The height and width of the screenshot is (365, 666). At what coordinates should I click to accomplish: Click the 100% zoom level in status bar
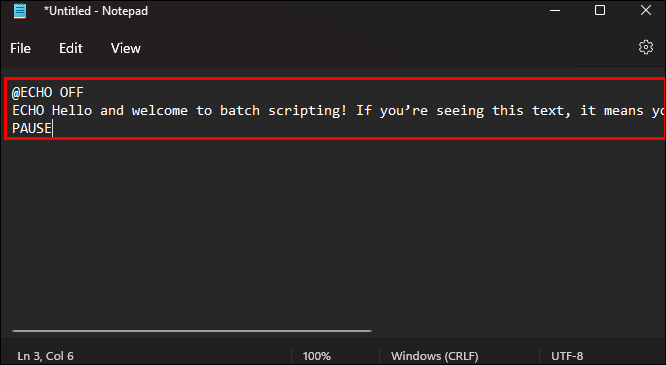click(x=316, y=356)
